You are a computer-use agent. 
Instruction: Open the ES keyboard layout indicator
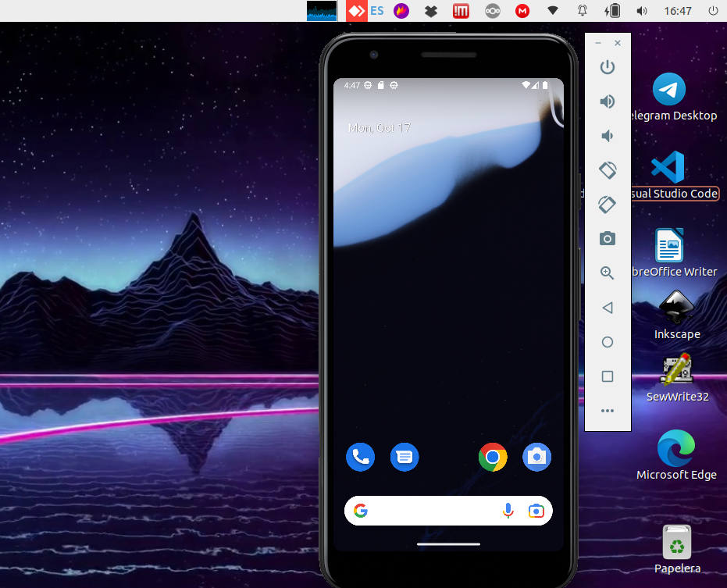(377, 11)
